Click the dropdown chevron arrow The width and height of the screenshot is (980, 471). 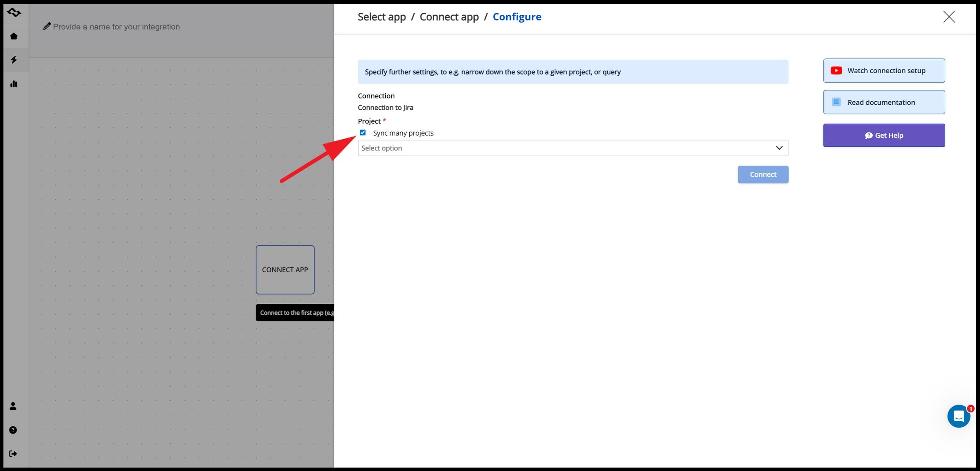point(779,148)
